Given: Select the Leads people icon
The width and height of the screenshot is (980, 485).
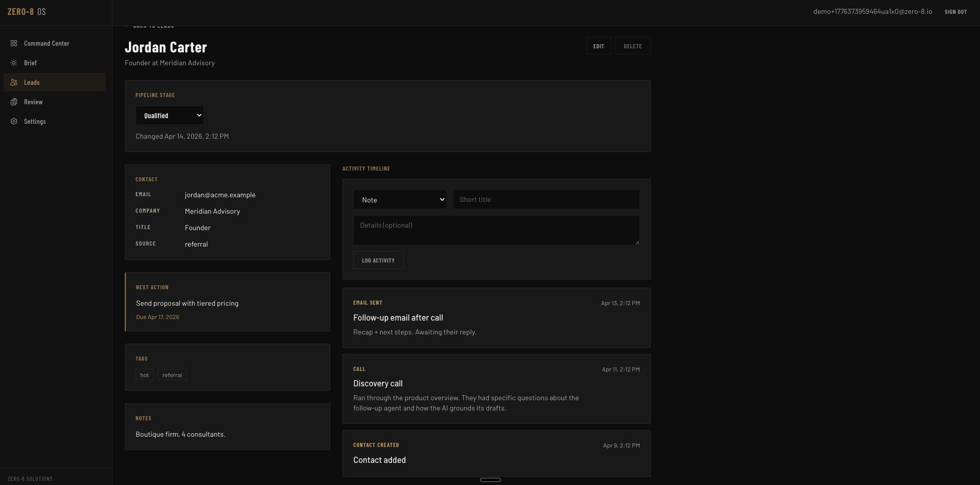Looking at the screenshot, I should coord(13,82).
